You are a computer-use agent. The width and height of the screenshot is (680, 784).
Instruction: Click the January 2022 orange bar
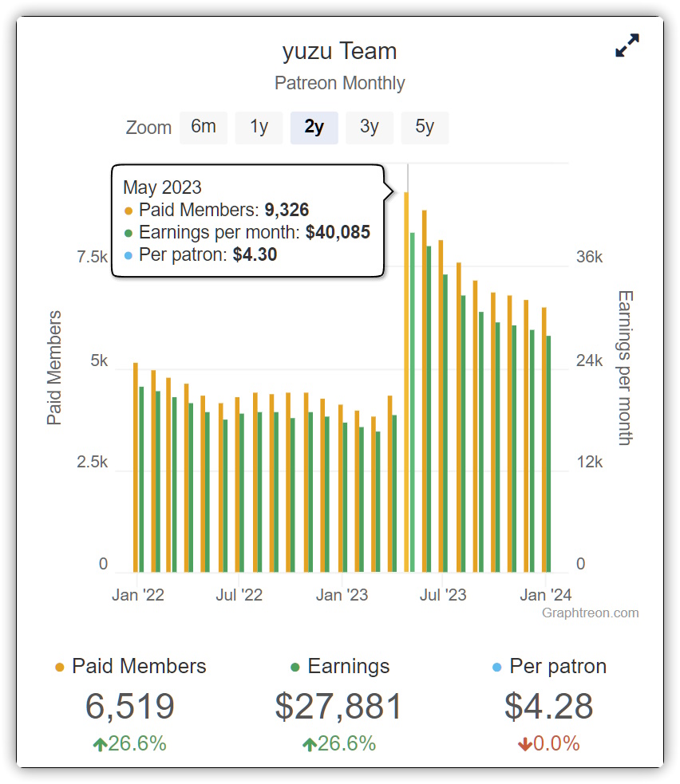point(136,467)
